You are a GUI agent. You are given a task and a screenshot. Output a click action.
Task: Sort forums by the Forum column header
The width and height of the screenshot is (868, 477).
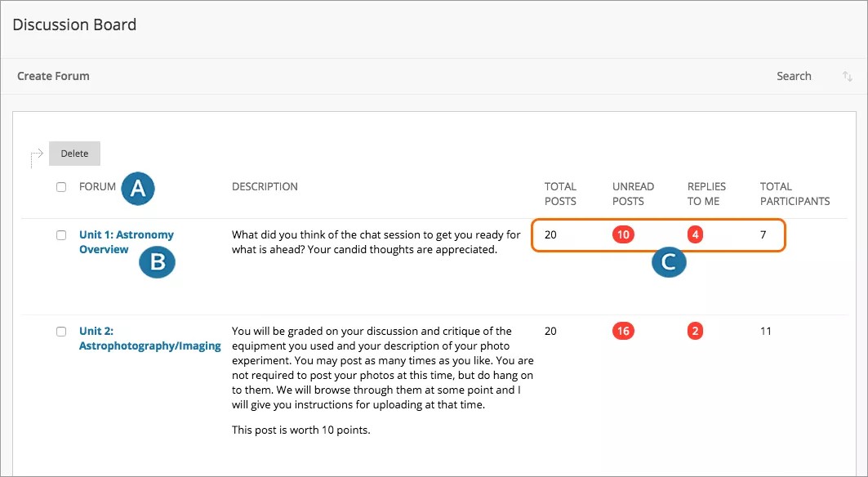pos(97,187)
